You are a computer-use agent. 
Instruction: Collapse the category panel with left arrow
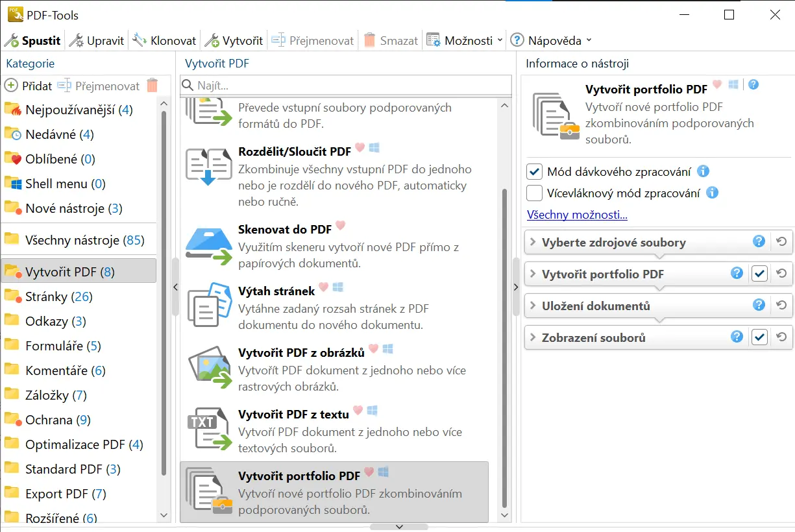[175, 287]
